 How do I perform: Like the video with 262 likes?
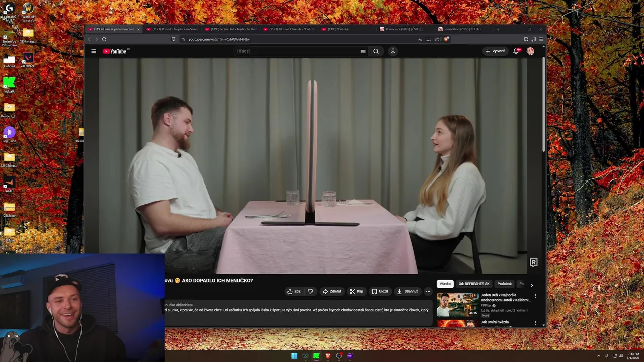click(x=294, y=291)
